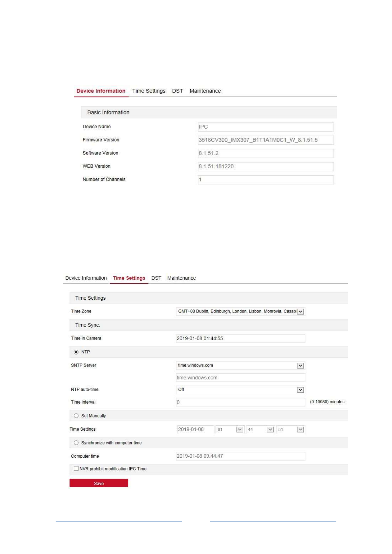Click the manual date field 2019-01-08
This screenshot has height=554, width=392.
(x=196, y=429)
